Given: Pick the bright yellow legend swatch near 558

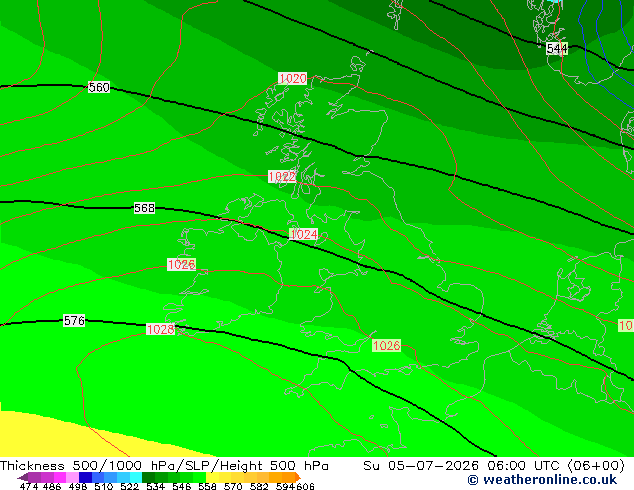Looking at the screenshot, I should click(x=212, y=477).
